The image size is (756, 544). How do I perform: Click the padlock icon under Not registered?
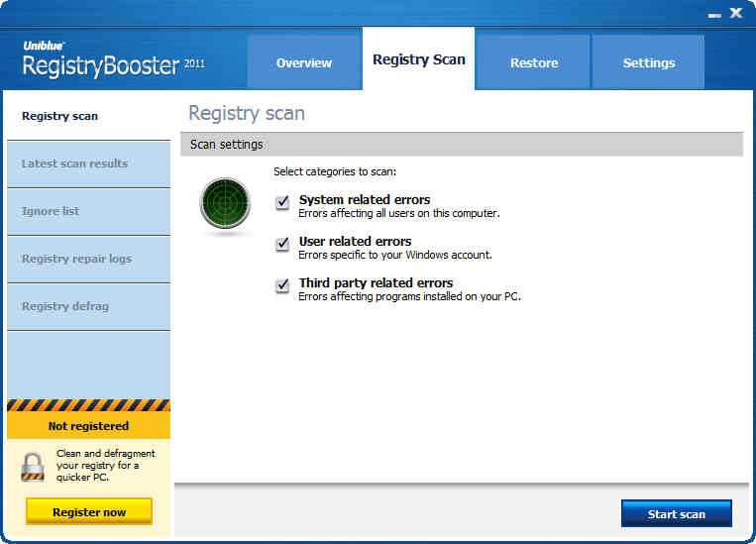tap(33, 467)
